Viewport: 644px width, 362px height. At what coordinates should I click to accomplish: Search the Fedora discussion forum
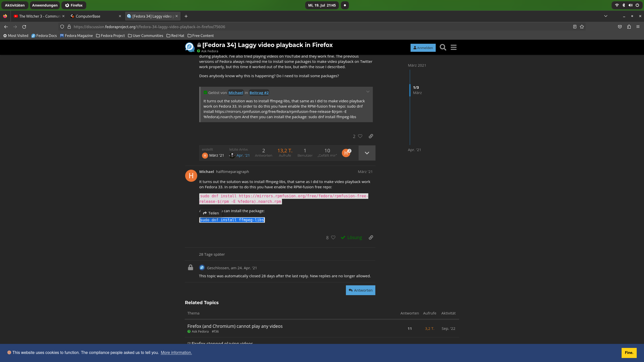tap(443, 47)
